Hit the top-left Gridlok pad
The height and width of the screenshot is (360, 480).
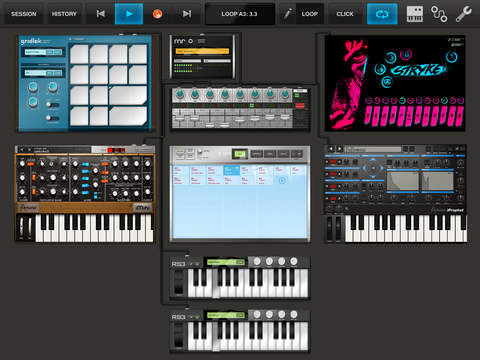[79, 54]
